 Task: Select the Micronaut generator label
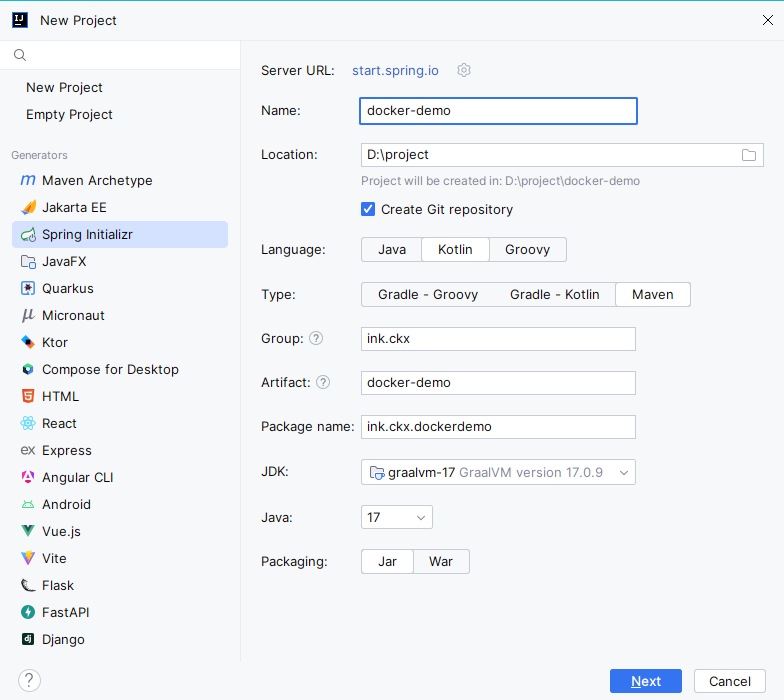pyautogui.click(x=73, y=316)
